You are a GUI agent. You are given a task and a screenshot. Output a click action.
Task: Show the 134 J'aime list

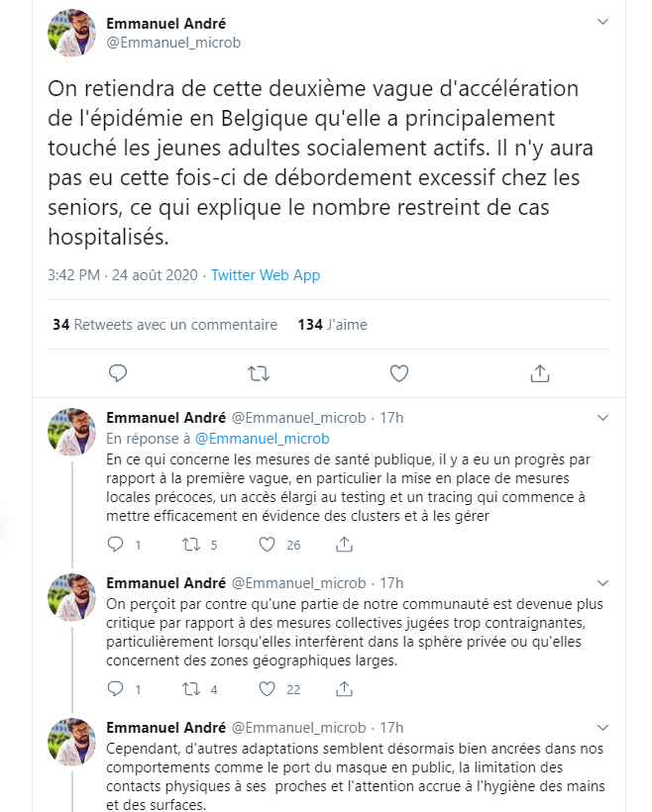click(x=332, y=325)
